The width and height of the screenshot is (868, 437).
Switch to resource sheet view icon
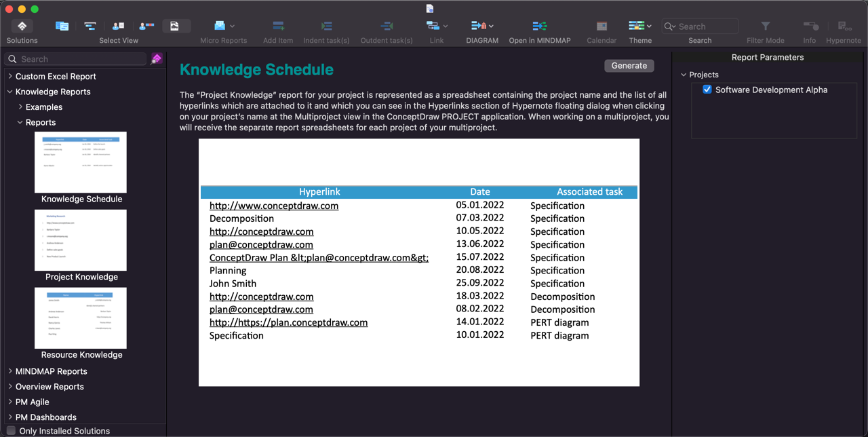point(118,26)
